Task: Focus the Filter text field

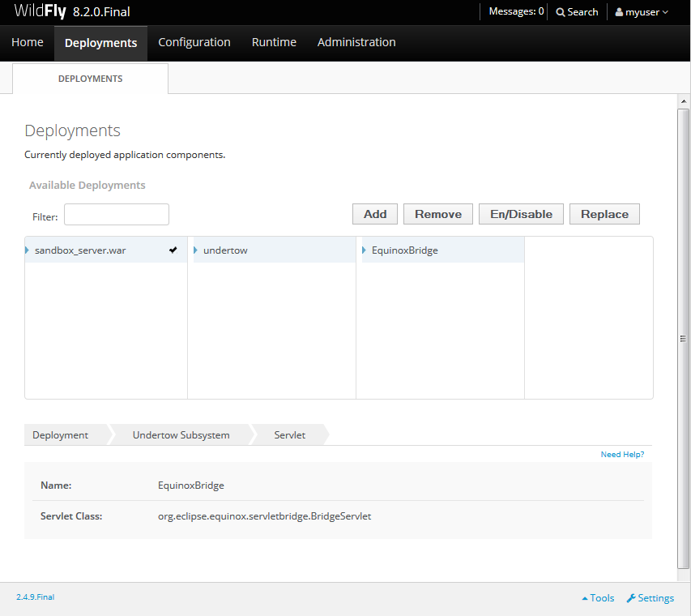Action: pyautogui.click(x=117, y=214)
